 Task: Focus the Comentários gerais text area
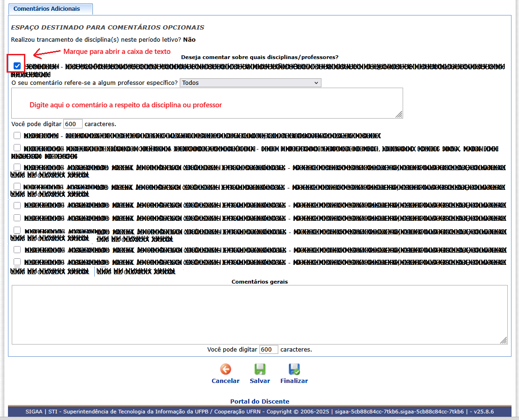coord(259,315)
